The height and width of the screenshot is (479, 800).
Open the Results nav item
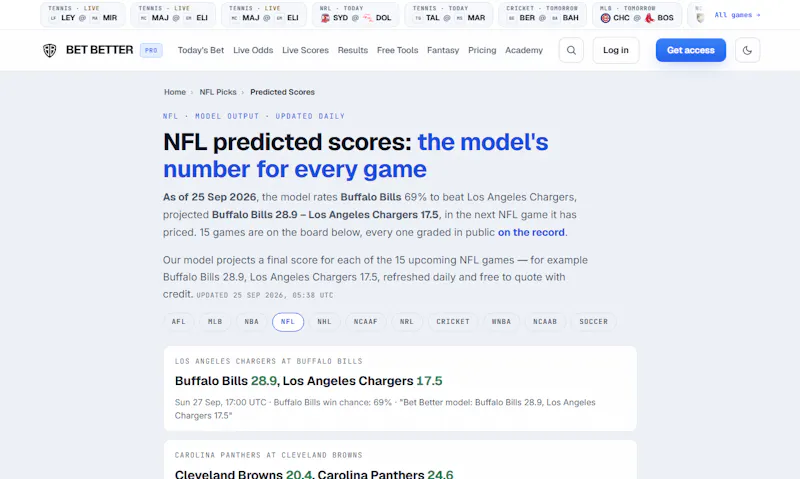pyautogui.click(x=353, y=50)
